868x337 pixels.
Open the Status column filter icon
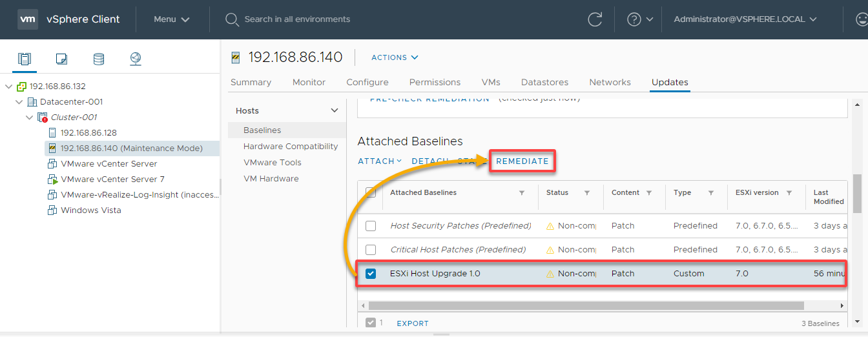click(x=587, y=193)
